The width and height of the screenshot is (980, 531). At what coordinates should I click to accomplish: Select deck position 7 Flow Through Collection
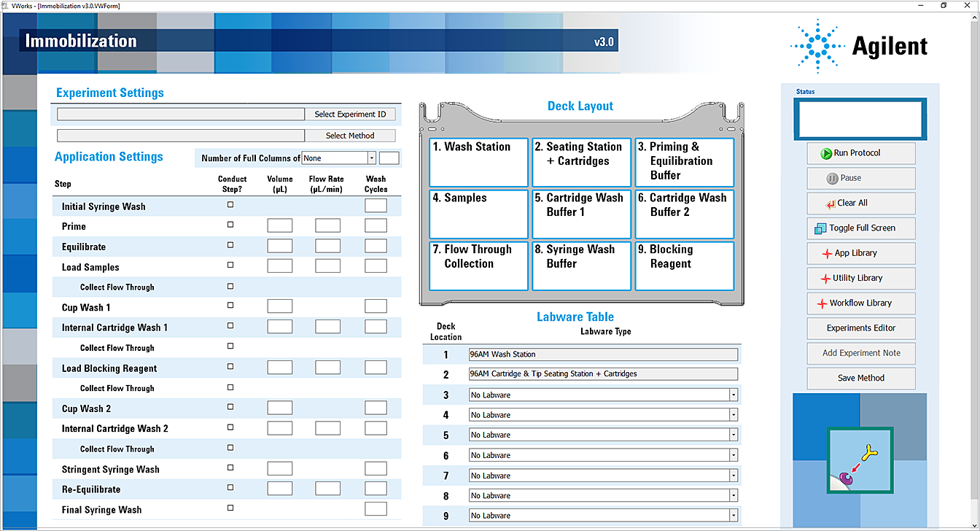[x=478, y=266]
